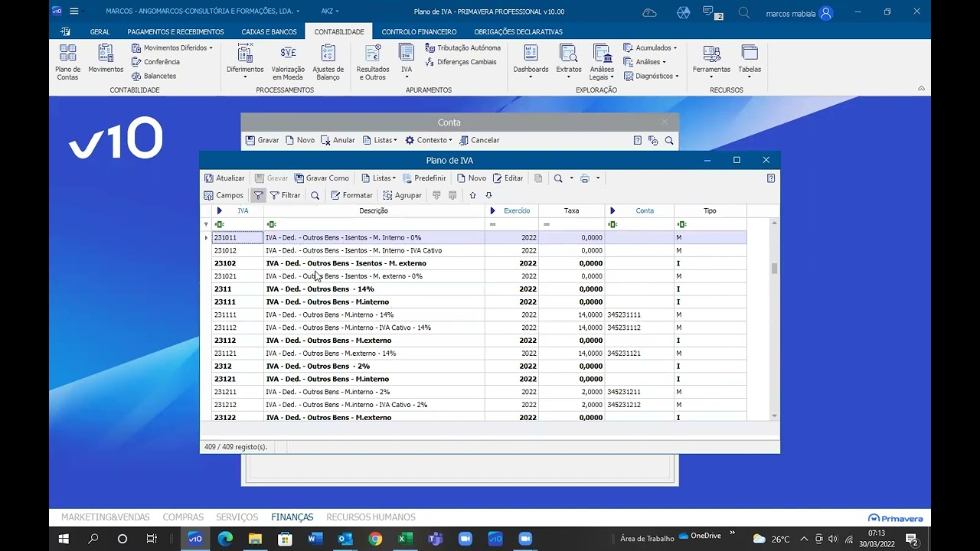Open Balancetes in the ribbon
Screen dimensions: 980x551
point(154,76)
